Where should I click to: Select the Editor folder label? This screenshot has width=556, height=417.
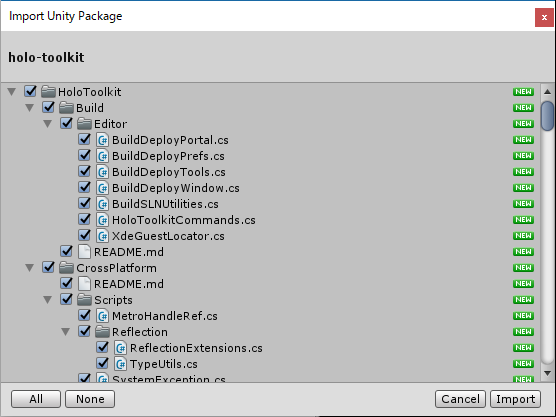click(110, 124)
